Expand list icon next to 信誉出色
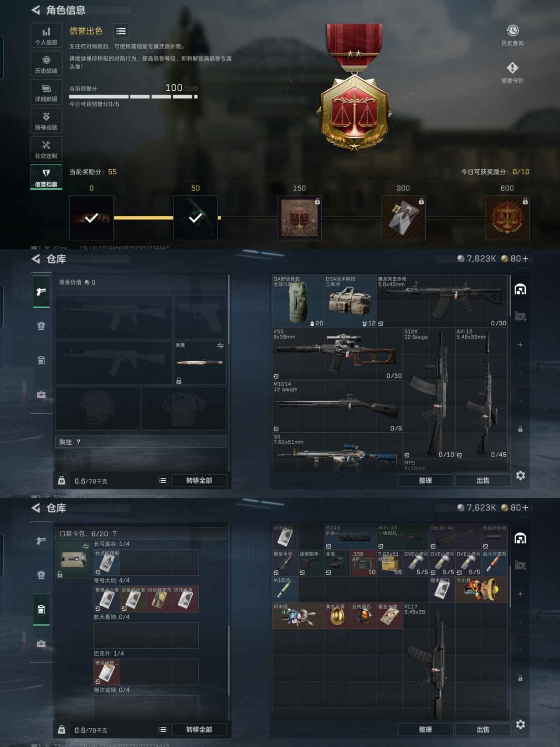 [x=121, y=31]
